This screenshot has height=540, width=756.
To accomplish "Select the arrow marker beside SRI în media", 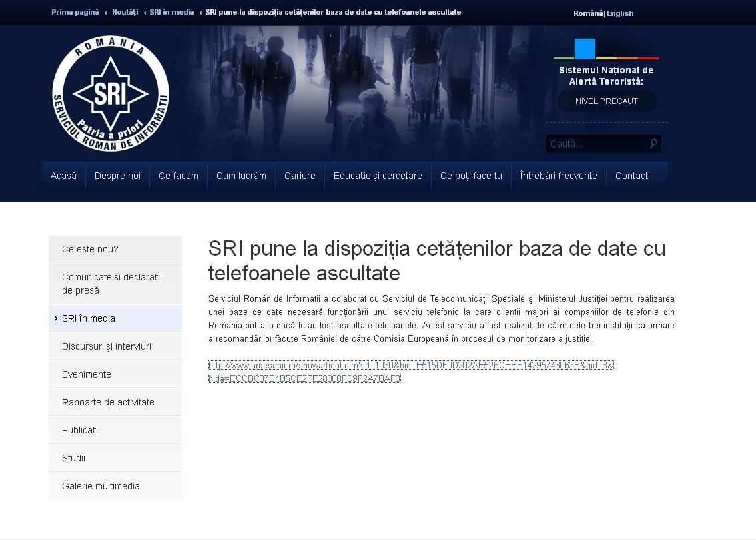I will click(56, 318).
